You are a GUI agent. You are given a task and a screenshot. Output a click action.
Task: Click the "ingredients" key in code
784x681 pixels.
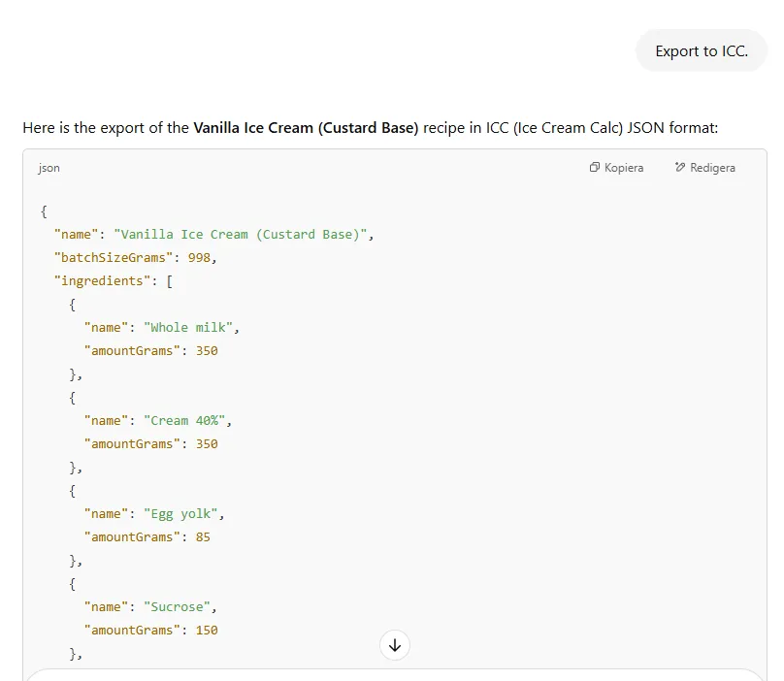[x=102, y=281]
